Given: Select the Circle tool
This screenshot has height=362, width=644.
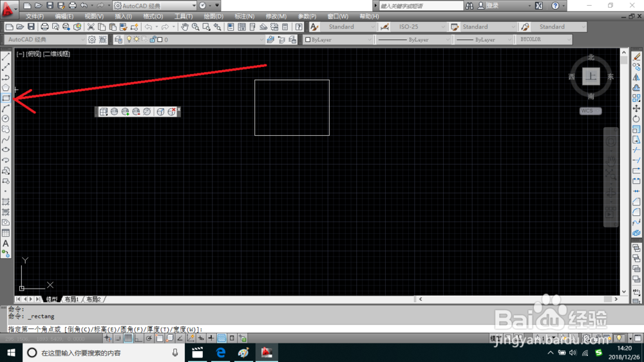Looking at the screenshot, I should tap(6, 119).
